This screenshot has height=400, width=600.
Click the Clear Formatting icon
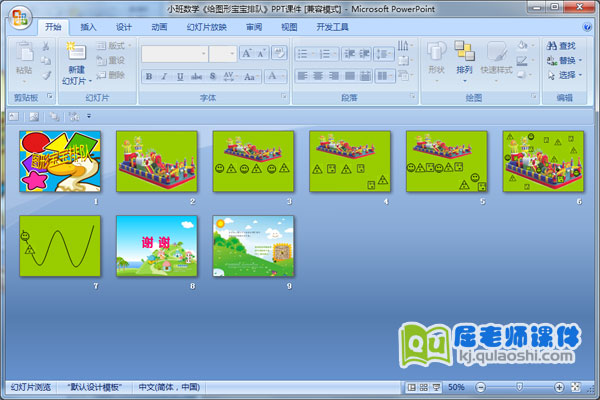(x=279, y=53)
